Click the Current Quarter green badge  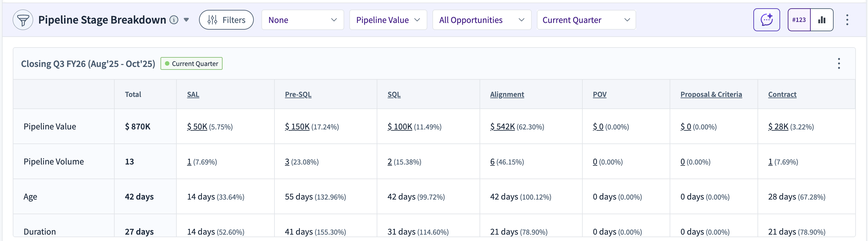click(191, 64)
